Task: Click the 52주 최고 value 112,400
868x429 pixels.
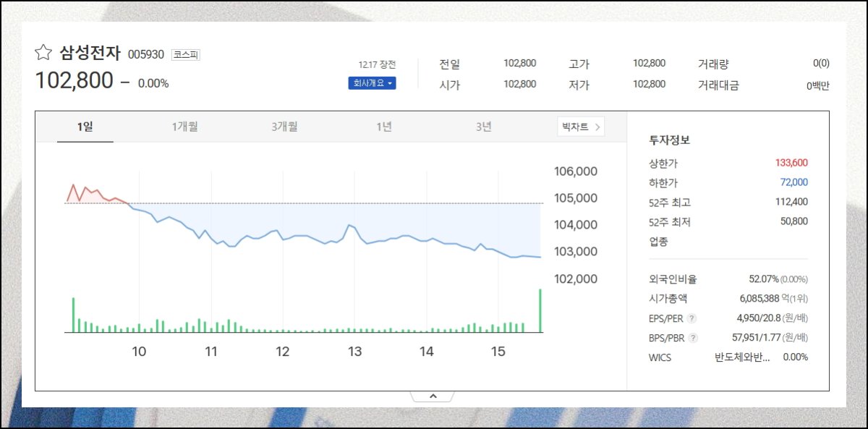Action: click(x=791, y=202)
